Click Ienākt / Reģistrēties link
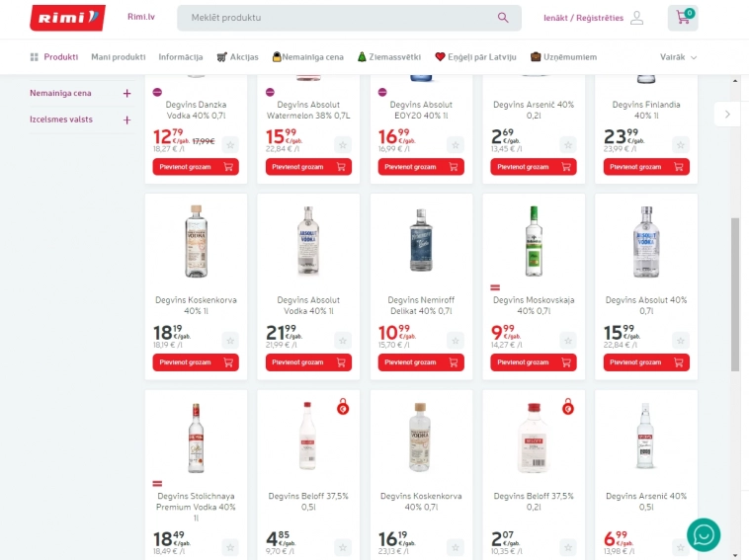 click(x=583, y=18)
